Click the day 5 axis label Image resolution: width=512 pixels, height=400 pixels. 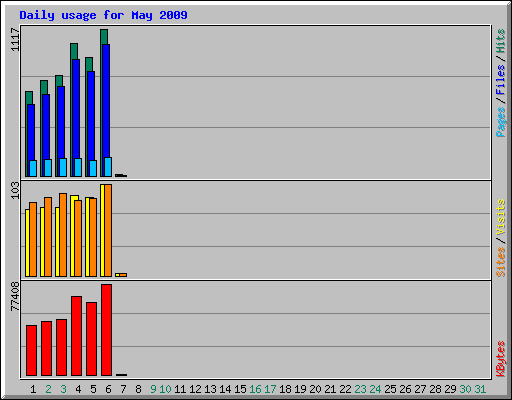[x=93, y=389]
